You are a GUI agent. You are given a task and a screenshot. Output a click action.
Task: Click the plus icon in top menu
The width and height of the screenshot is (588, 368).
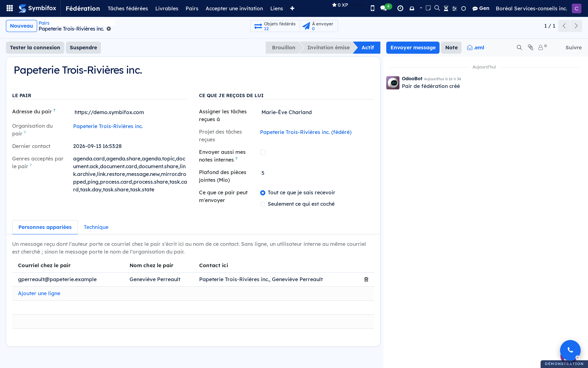292,8
